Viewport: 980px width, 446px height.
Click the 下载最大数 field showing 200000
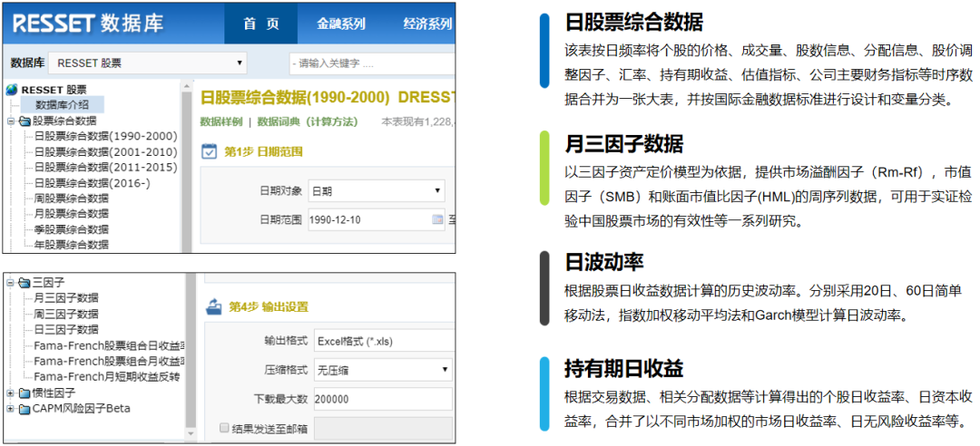[383, 399]
